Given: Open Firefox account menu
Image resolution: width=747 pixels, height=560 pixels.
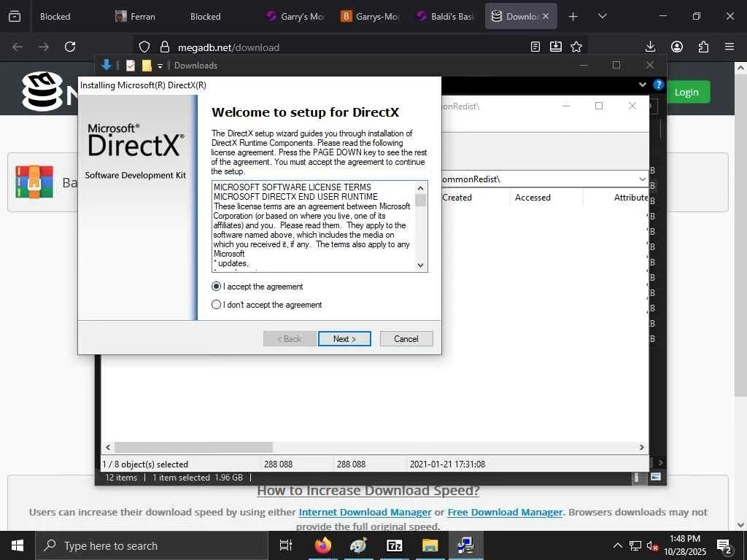Looking at the screenshot, I should [x=677, y=47].
